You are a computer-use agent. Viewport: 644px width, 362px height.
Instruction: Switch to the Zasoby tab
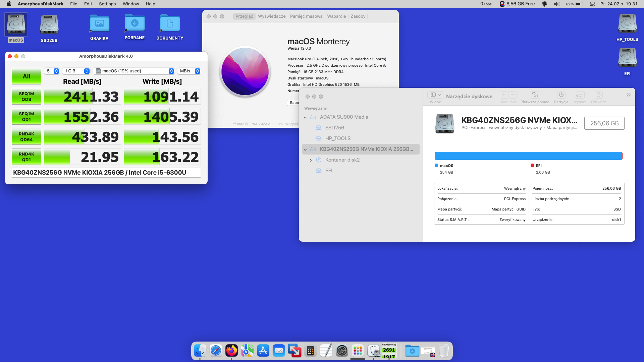(x=358, y=16)
